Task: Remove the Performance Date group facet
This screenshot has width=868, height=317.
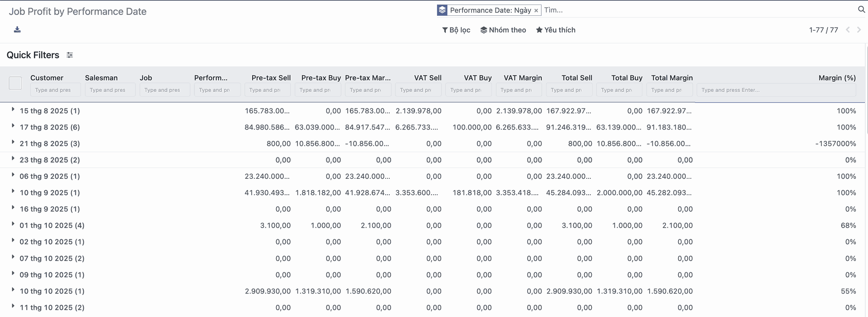Action: click(536, 10)
